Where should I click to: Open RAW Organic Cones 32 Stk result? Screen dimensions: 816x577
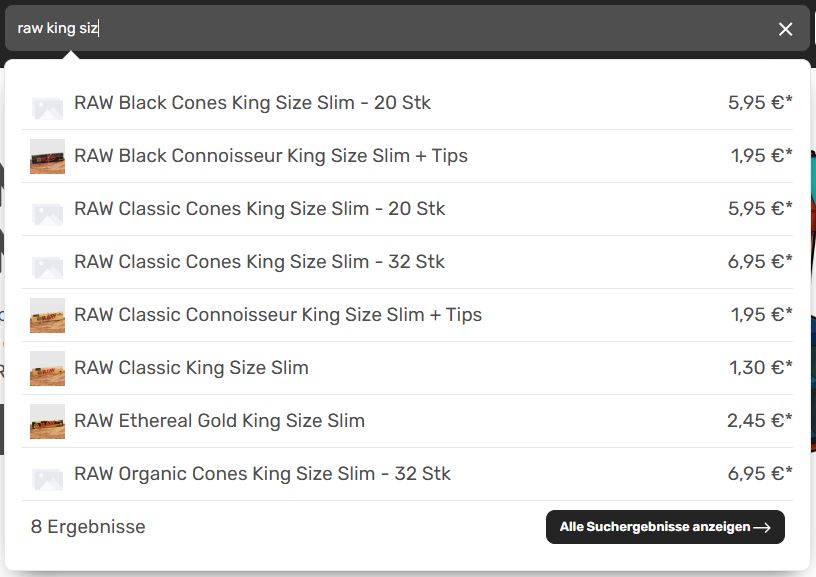(262, 474)
